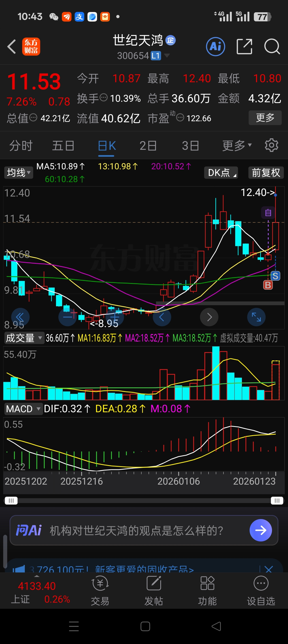Tap 设自选 add to watchlist
The width and height of the screenshot is (288, 644).
click(261, 591)
